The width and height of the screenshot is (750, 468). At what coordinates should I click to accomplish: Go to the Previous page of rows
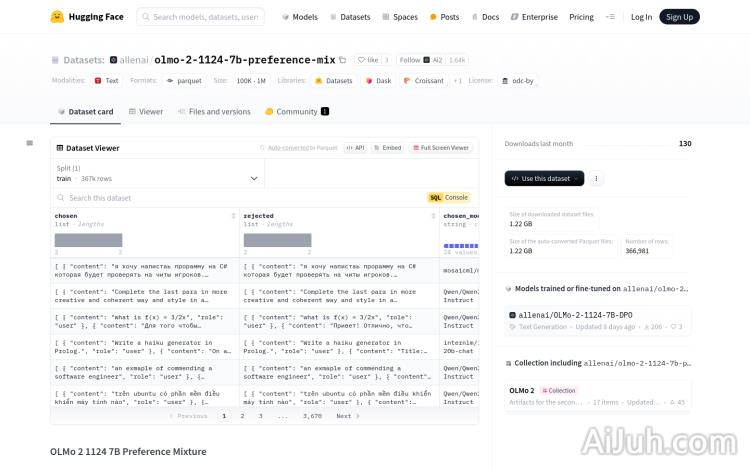pyautogui.click(x=188, y=416)
